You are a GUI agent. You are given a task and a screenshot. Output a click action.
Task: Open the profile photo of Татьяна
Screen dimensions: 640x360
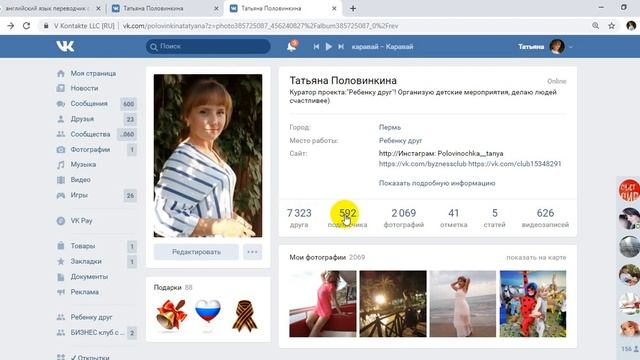(208, 156)
